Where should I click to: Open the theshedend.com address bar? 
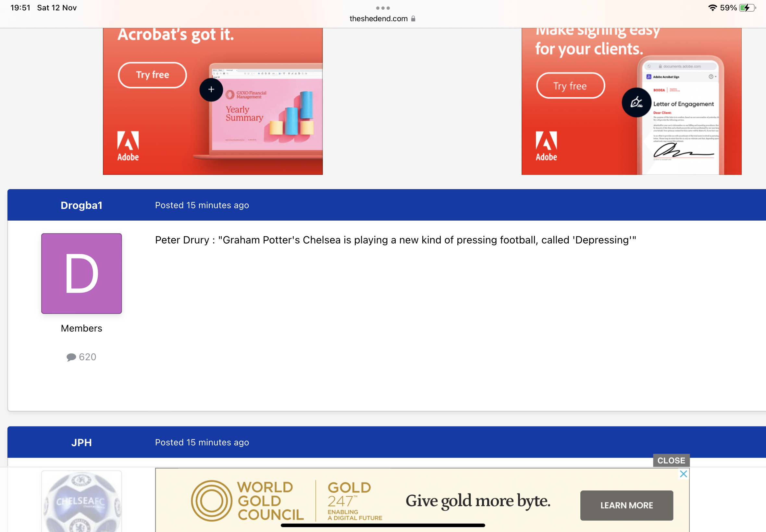(382, 19)
